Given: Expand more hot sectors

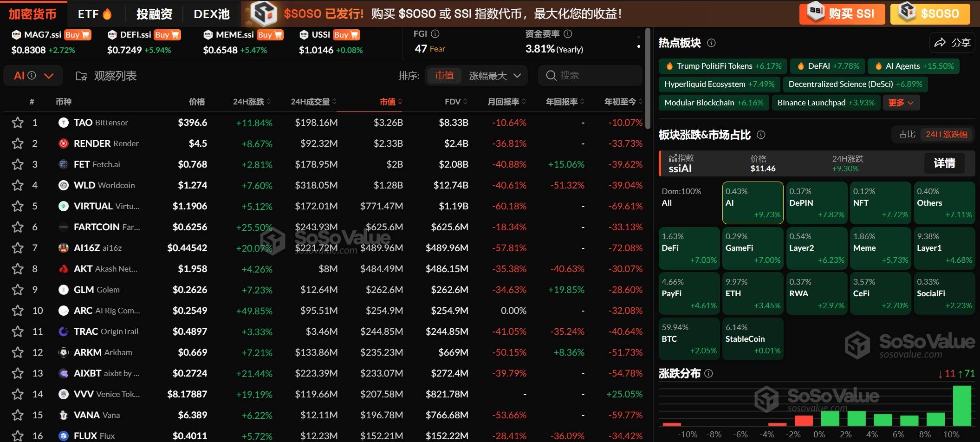Looking at the screenshot, I should [901, 103].
